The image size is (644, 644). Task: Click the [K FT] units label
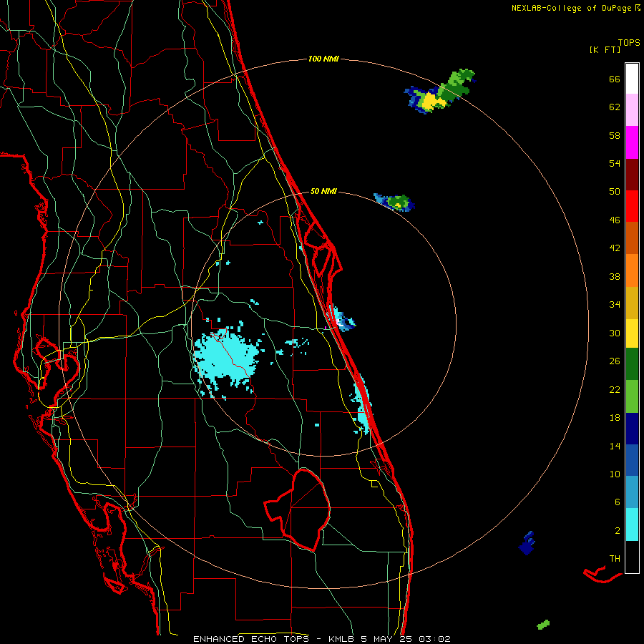[605, 50]
